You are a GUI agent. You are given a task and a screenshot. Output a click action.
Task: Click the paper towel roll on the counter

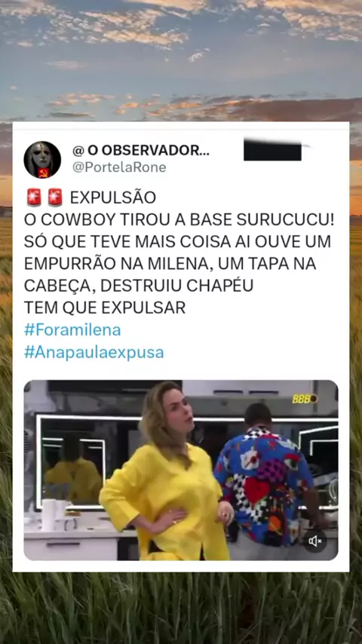pos(48,514)
